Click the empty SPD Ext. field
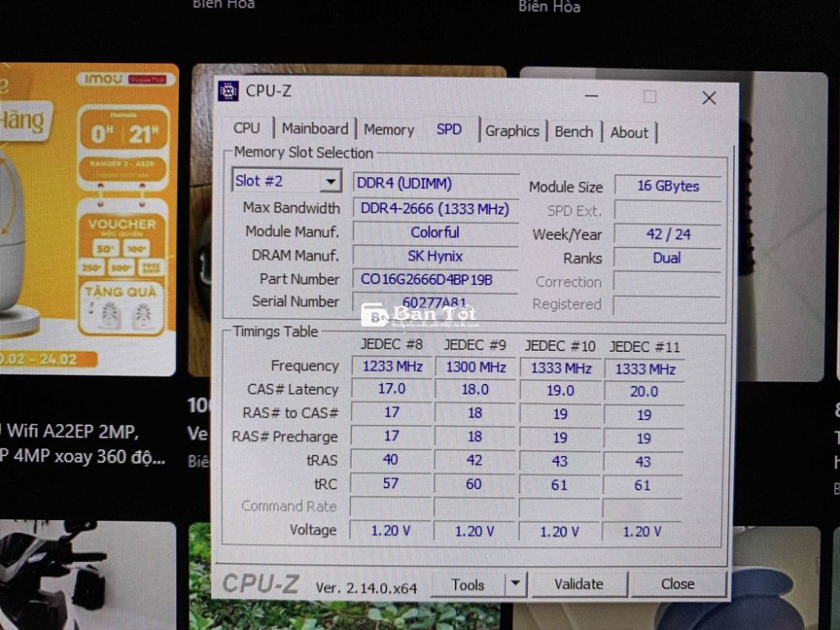The image size is (840, 630). (668, 210)
